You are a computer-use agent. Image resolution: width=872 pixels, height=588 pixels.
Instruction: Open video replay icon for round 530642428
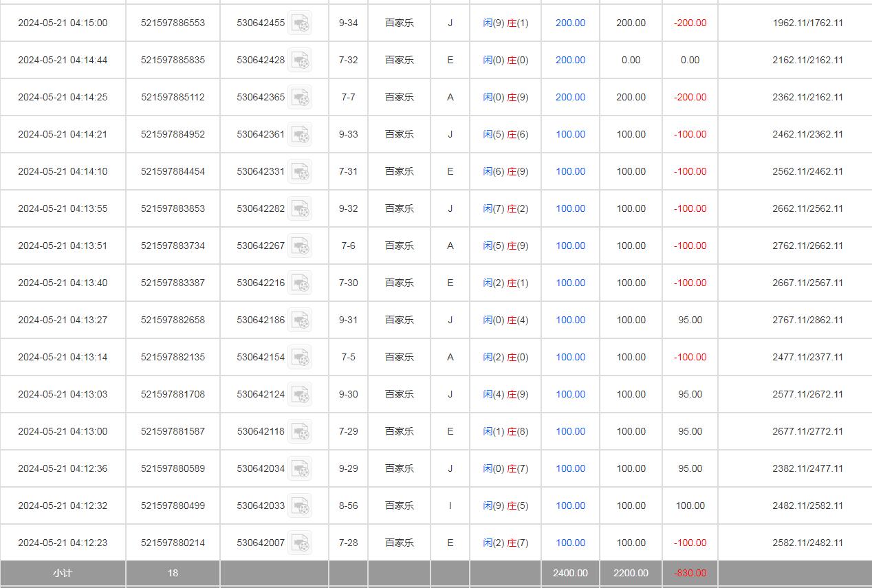point(300,60)
